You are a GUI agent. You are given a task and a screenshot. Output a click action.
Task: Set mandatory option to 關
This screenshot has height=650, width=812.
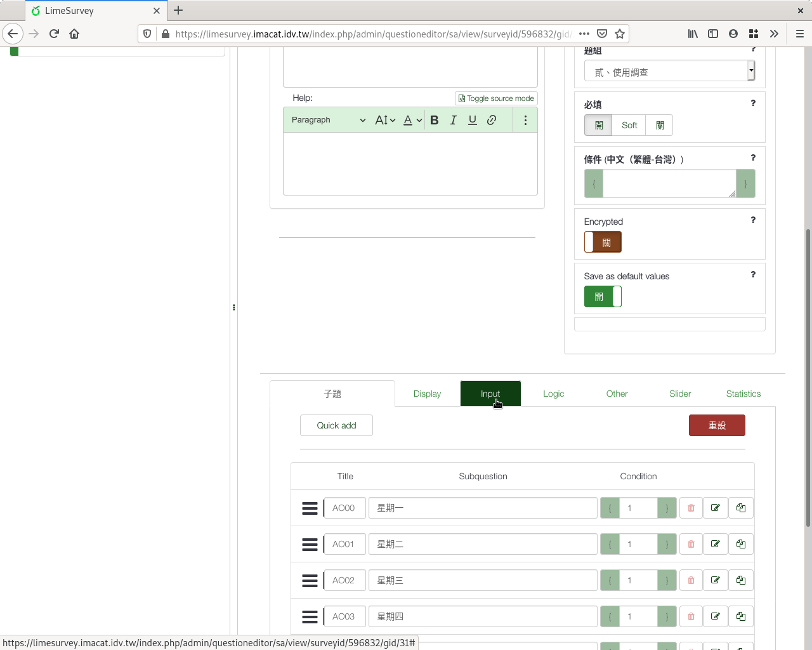point(660,125)
